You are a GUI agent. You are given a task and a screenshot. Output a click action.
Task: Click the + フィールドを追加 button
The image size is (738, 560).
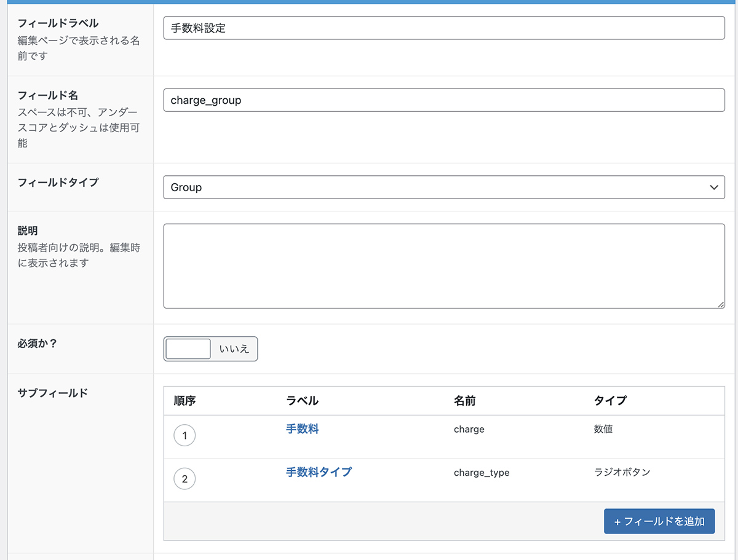tap(659, 521)
